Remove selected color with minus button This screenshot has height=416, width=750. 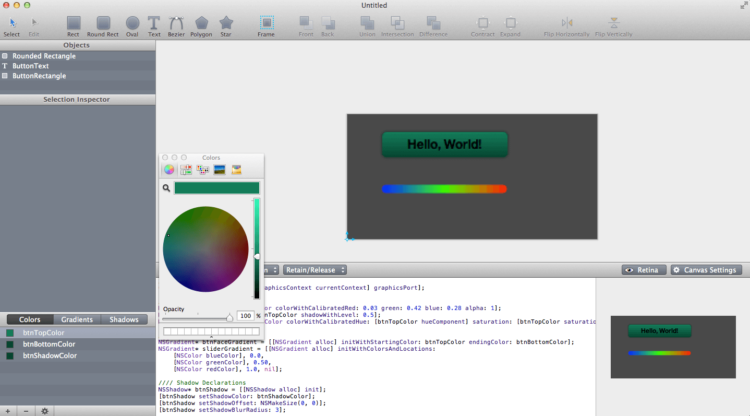(26, 411)
